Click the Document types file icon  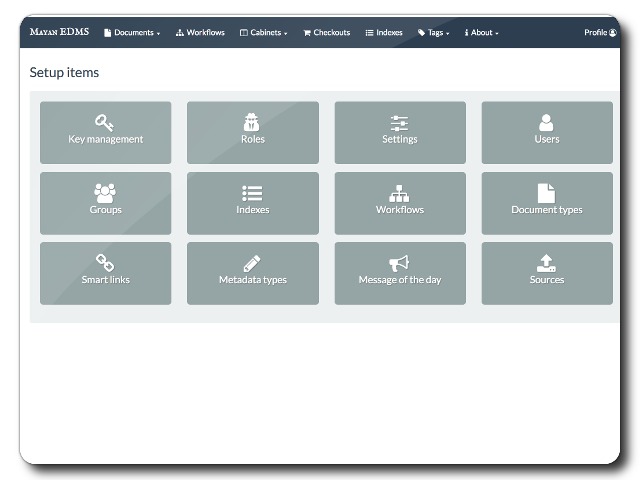[546, 193]
